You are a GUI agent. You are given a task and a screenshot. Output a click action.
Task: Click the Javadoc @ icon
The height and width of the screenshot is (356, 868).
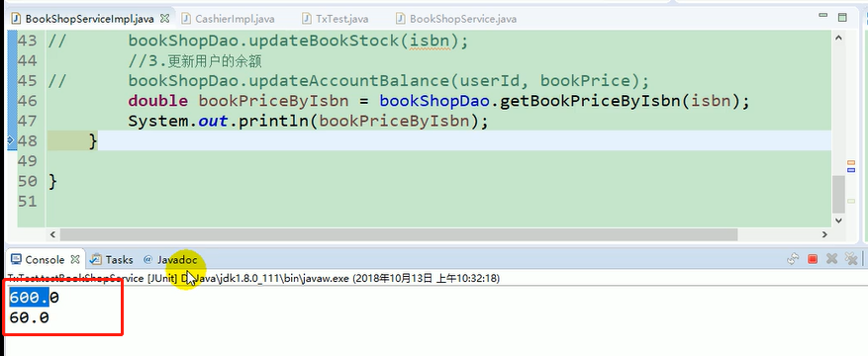point(147,259)
